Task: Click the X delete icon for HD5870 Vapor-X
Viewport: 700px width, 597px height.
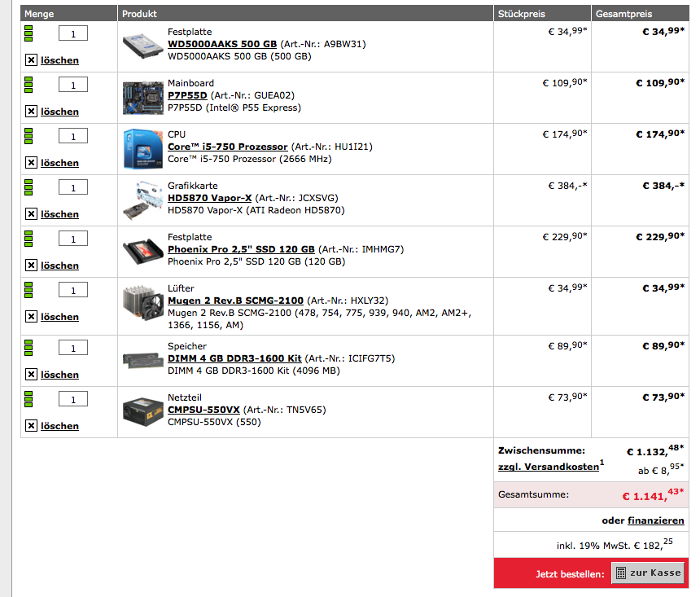Action: pos(31,214)
